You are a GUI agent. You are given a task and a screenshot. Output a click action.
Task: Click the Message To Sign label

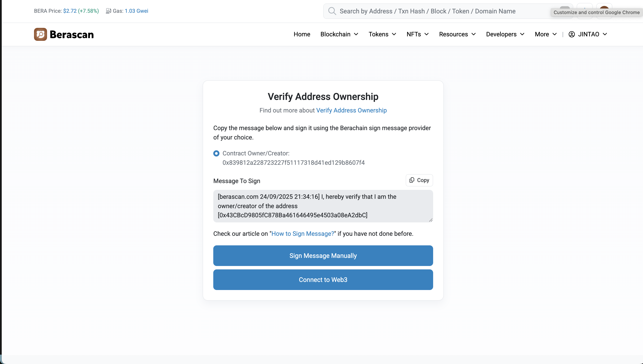[237, 181]
